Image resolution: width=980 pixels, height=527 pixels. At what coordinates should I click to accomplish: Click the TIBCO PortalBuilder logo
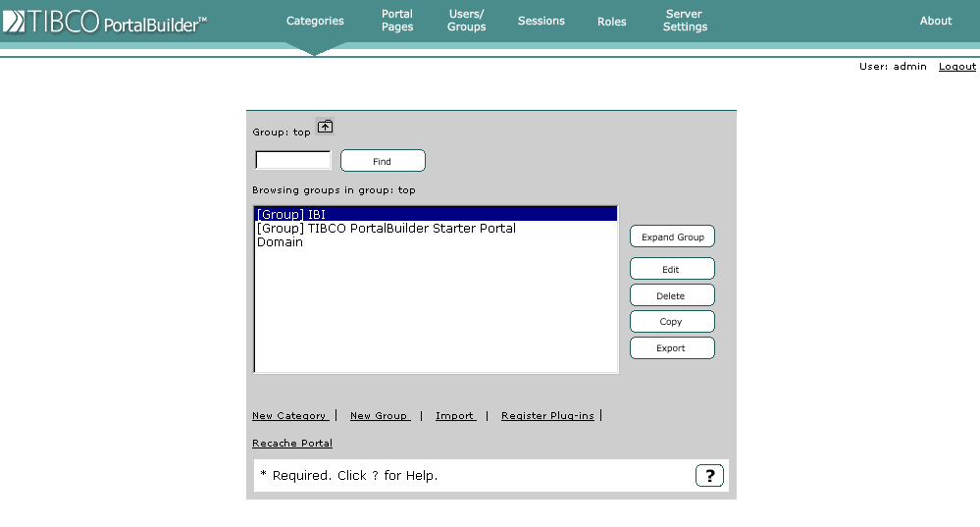coord(105,22)
